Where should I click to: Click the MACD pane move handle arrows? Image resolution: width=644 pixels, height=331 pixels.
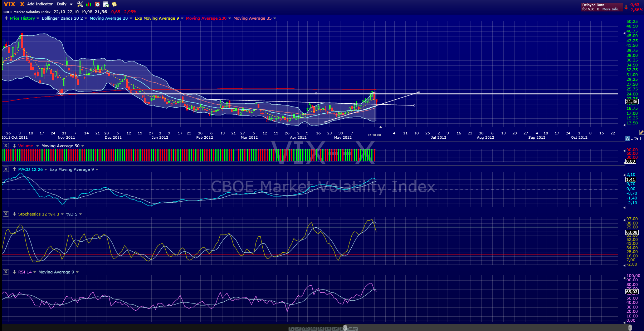(x=14, y=169)
